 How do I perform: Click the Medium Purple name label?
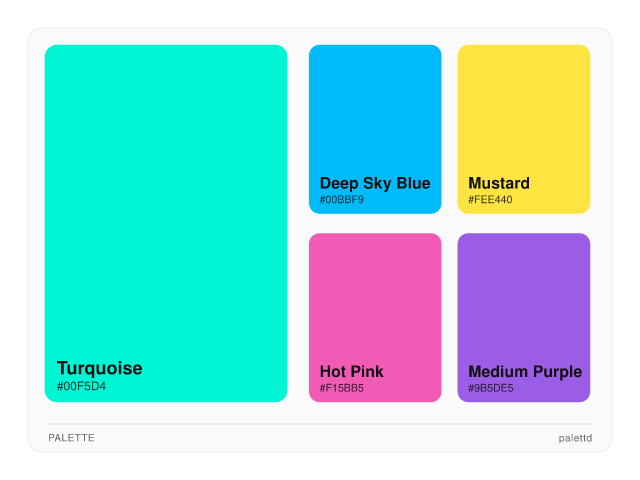point(524,372)
